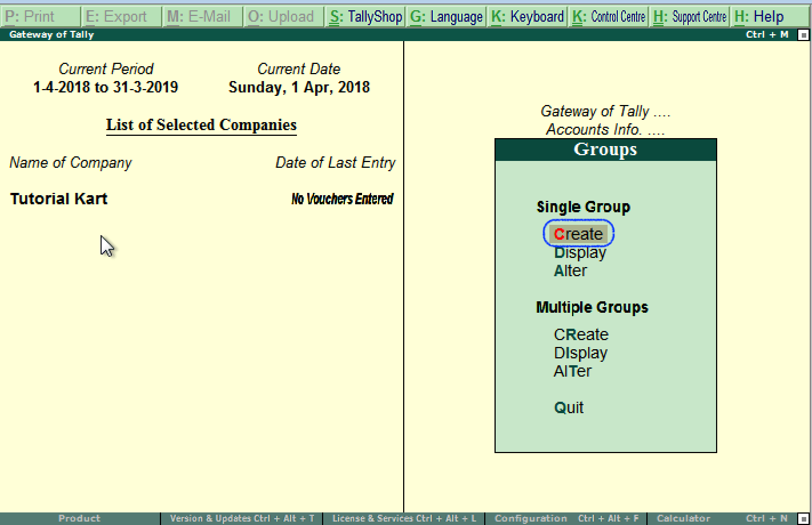Click the P: Print toolbar button
812x525 pixels.
point(41,17)
